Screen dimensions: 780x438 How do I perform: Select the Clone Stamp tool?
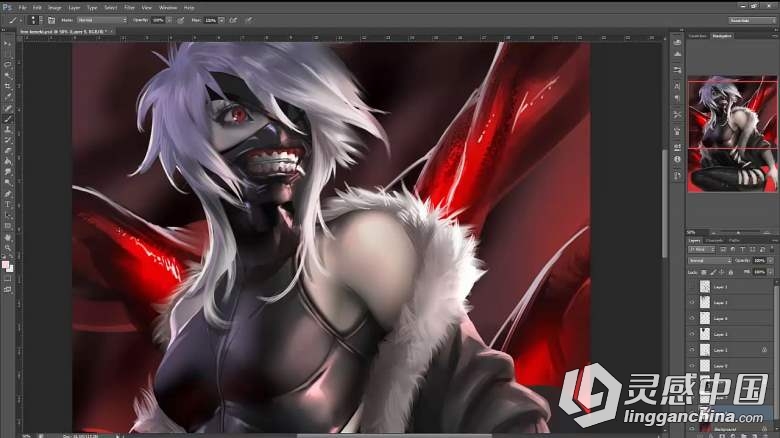(7, 129)
